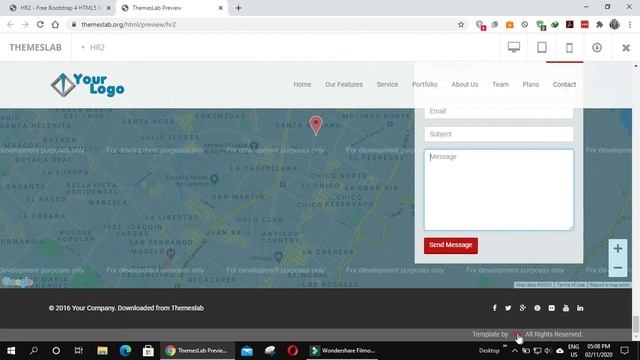The height and width of the screenshot is (360, 640).
Task: Click the Send Message button
Action: [451, 245]
